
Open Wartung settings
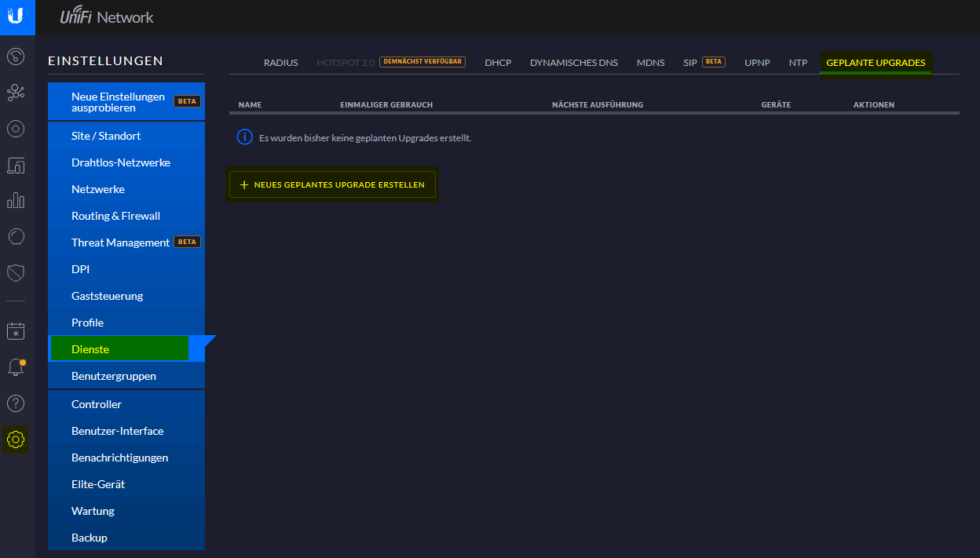pos(126,511)
